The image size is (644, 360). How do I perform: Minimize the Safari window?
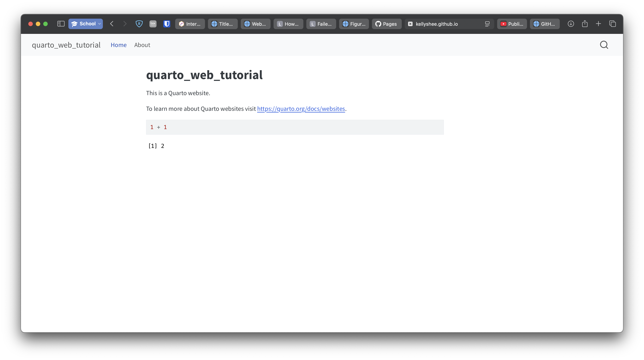[38, 24]
